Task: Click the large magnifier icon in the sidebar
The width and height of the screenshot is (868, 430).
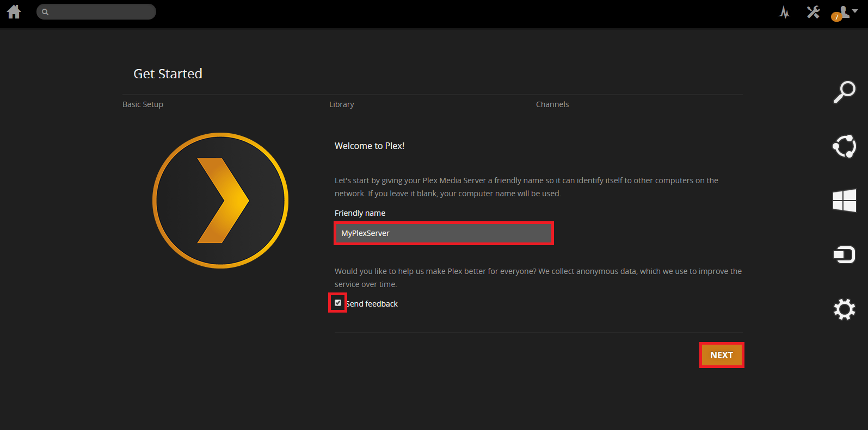Action: 844,92
